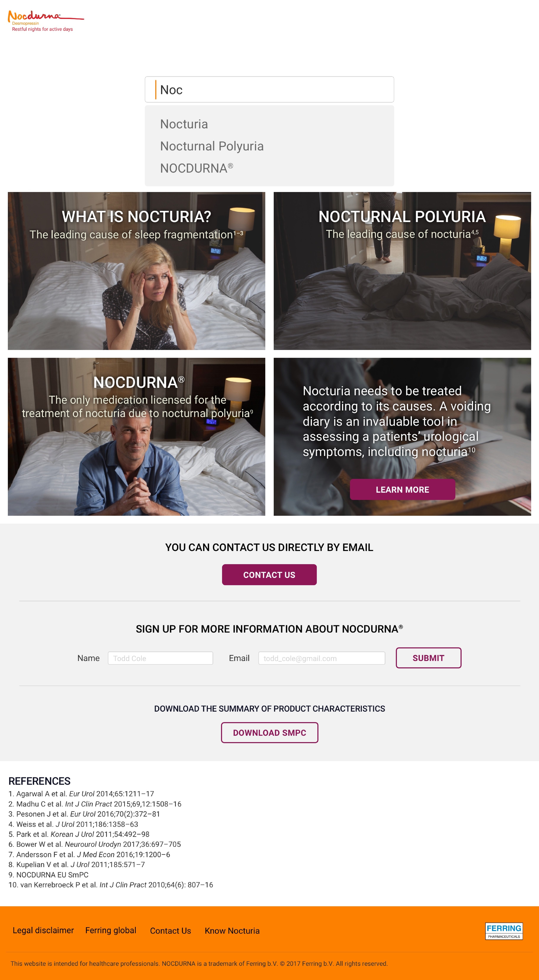This screenshot has height=980, width=539.
Task: Open the Ferring Pharmaceuticals logo in footer
Action: [504, 931]
